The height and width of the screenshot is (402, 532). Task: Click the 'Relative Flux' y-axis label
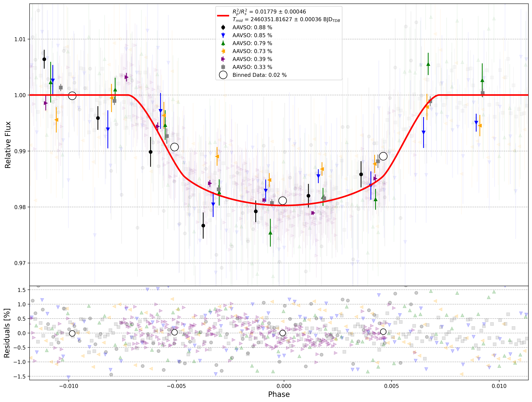[8, 145]
